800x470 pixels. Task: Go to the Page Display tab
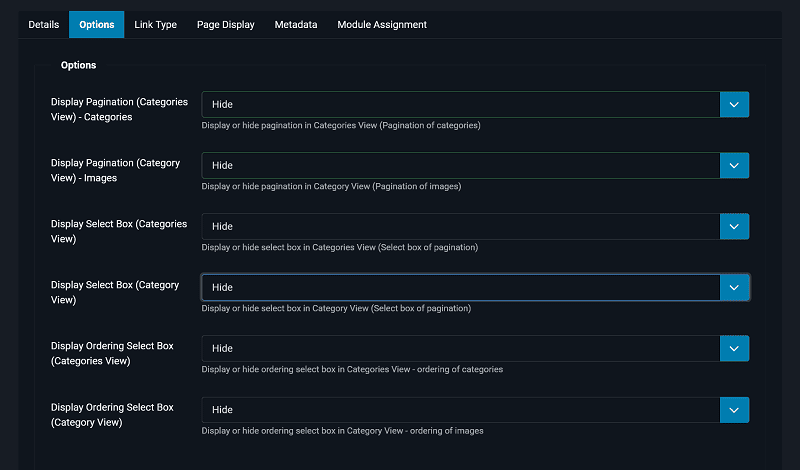225,24
